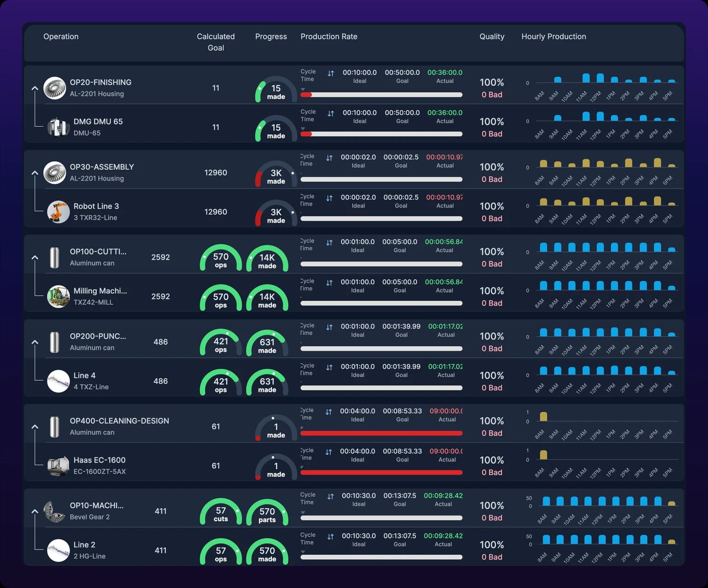The image size is (708, 588).
Task: Open the Haas EC-1600 machine row name
Action: click(100, 460)
